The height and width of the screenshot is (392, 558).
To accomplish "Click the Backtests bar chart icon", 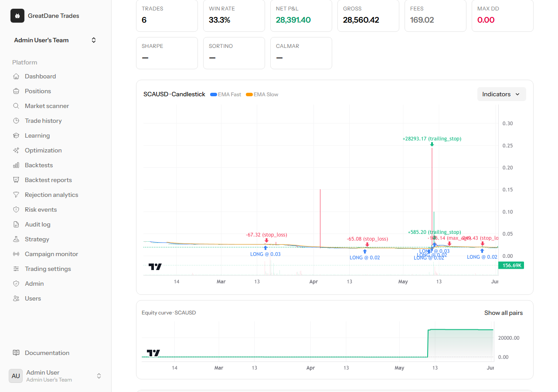I will 16,165.
